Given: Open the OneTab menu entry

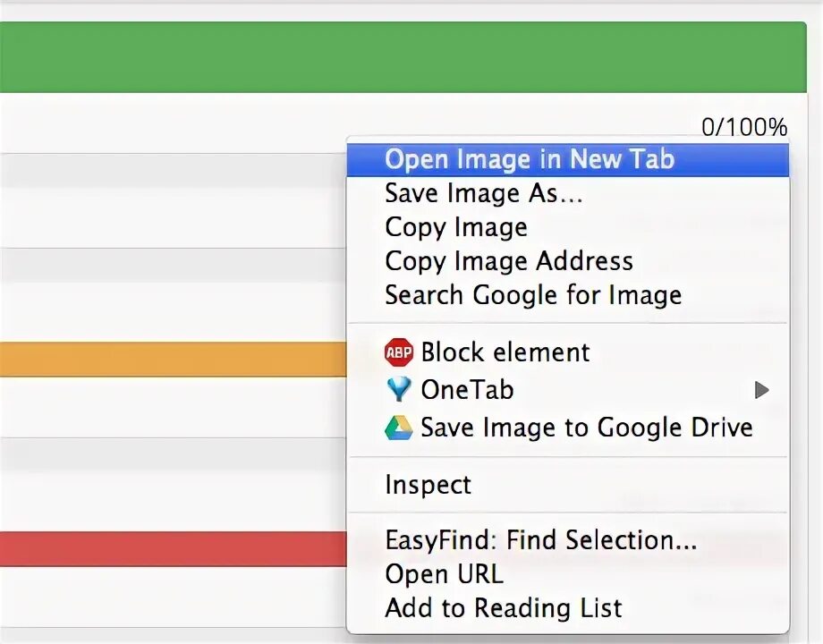Looking at the screenshot, I should coord(467,390).
